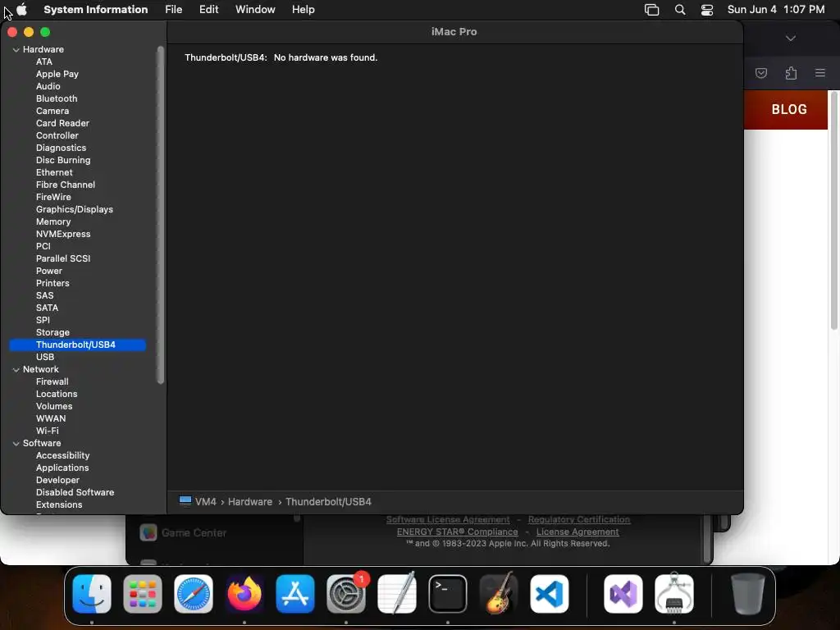Open Visual Studio Code in Dock
This screenshot has height=630, width=840.
[550, 594]
